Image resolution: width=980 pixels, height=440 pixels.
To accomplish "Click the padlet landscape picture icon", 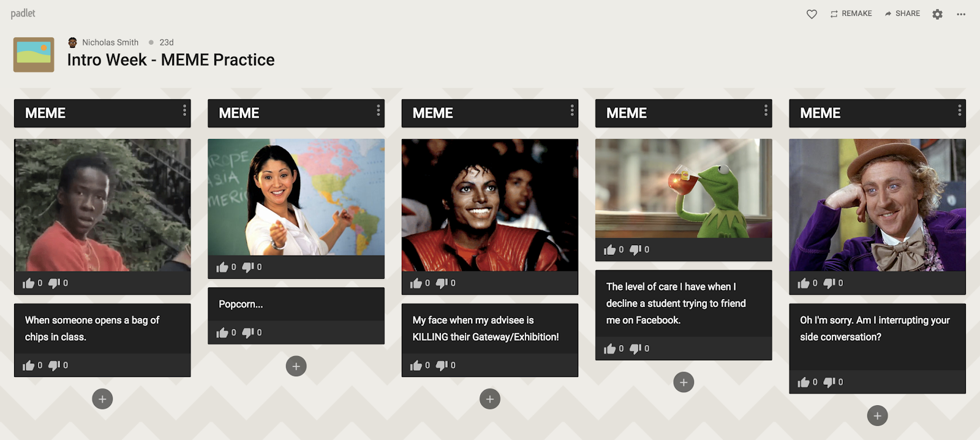I will point(34,55).
